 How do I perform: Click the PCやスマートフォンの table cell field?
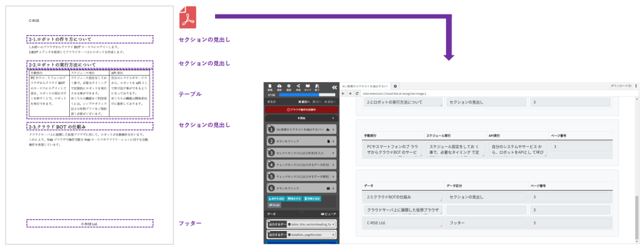point(394,149)
